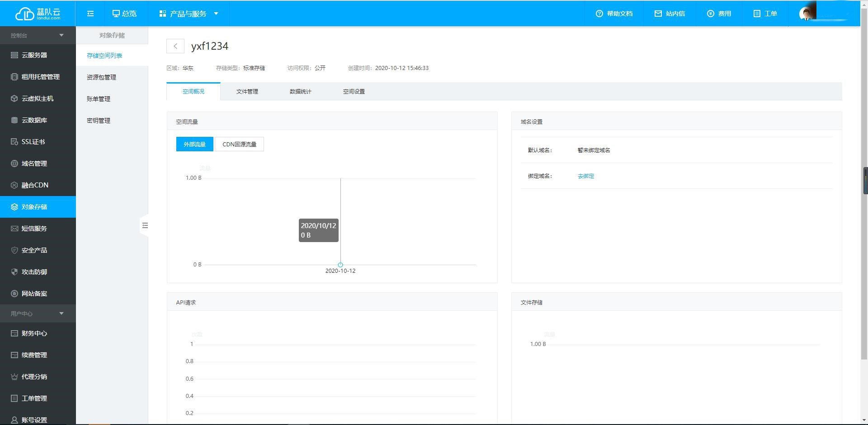Toggle the hamburger menu in top bar
Image resolution: width=868 pixels, height=425 pixels.
coord(90,14)
